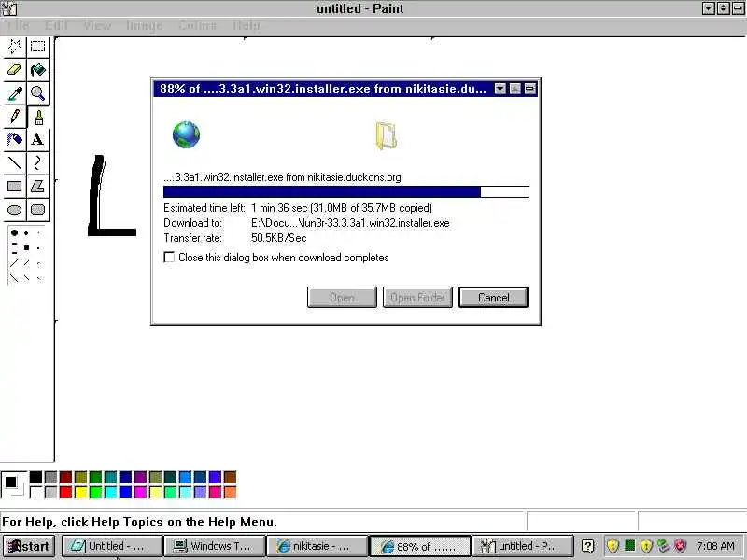Open the Start menu

click(29, 546)
